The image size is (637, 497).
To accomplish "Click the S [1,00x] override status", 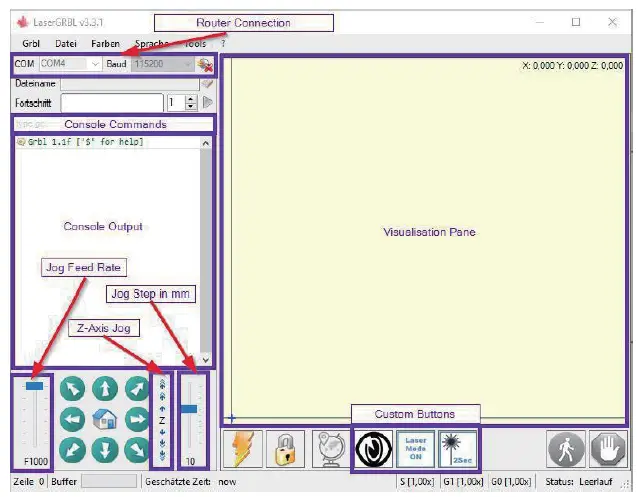I will [416, 482].
